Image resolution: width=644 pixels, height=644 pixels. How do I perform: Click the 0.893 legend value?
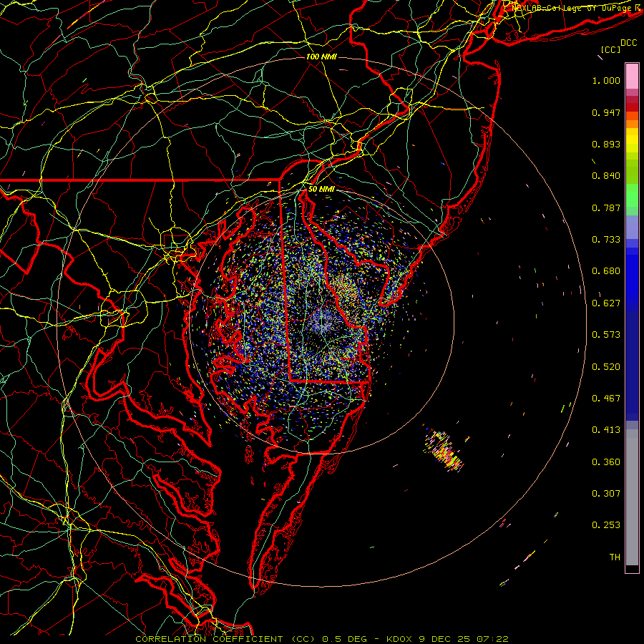coord(606,144)
